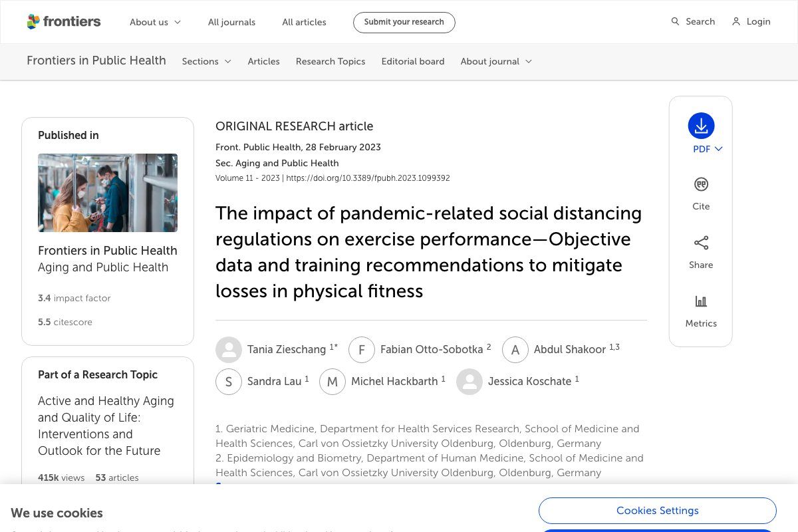Open the Editorial board page

point(413,61)
